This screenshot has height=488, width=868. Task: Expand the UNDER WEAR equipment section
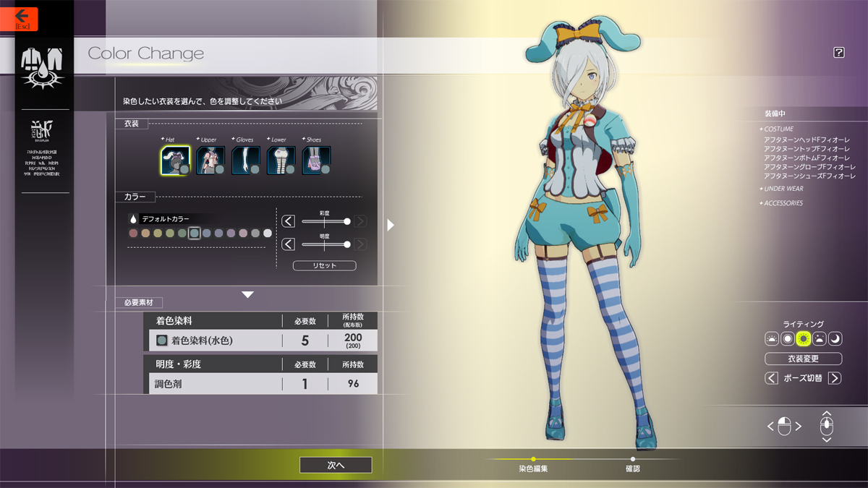[x=783, y=189]
